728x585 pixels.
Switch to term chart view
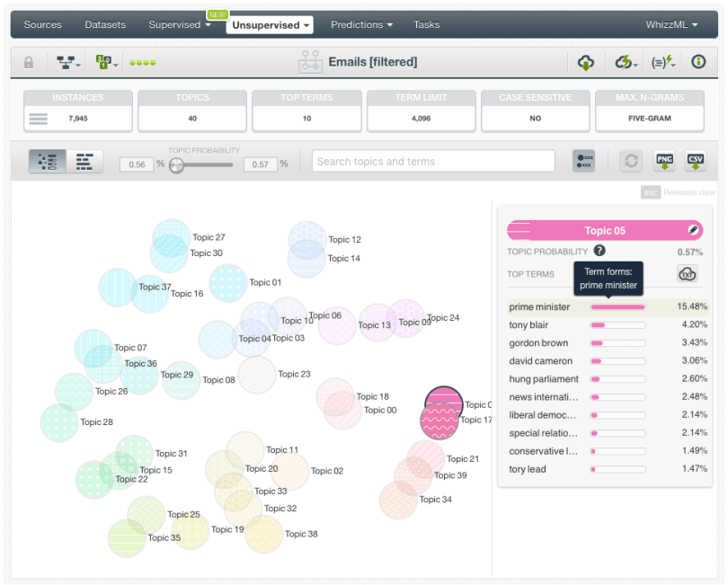click(85, 162)
